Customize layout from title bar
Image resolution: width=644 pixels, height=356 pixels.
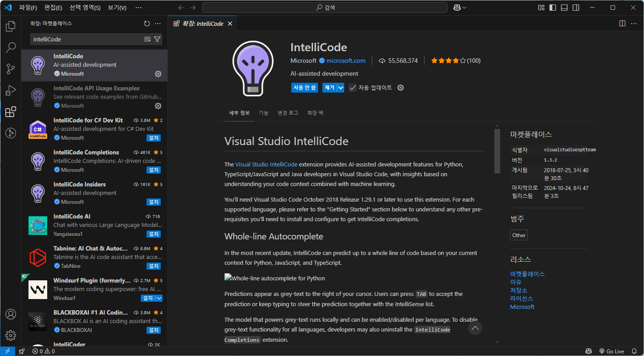541,8
